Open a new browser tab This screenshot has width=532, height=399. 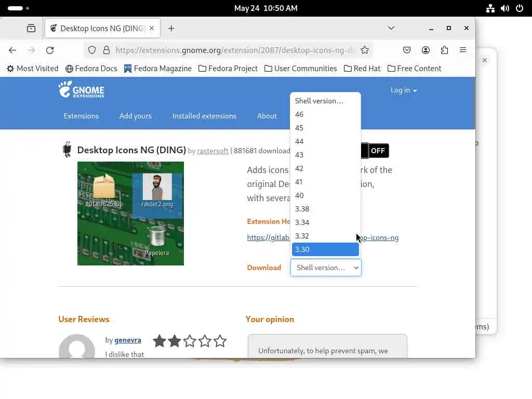pyautogui.click(x=171, y=29)
